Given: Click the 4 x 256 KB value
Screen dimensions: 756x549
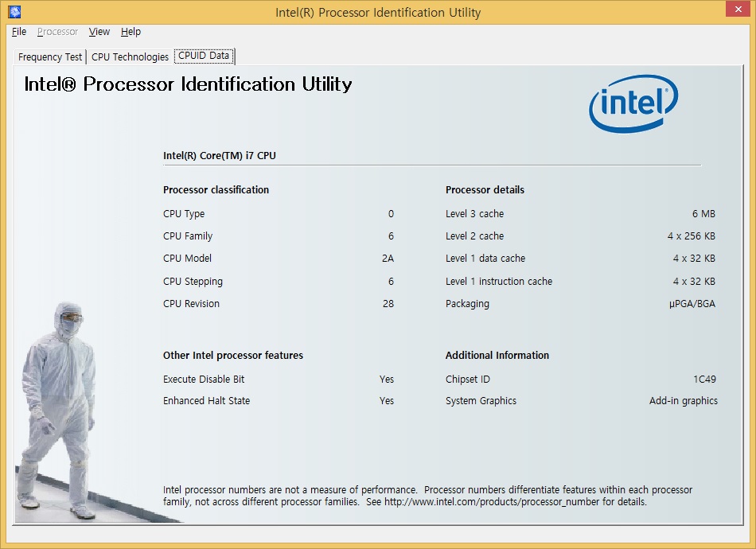Looking at the screenshot, I should pyautogui.click(x=692, y=236).
